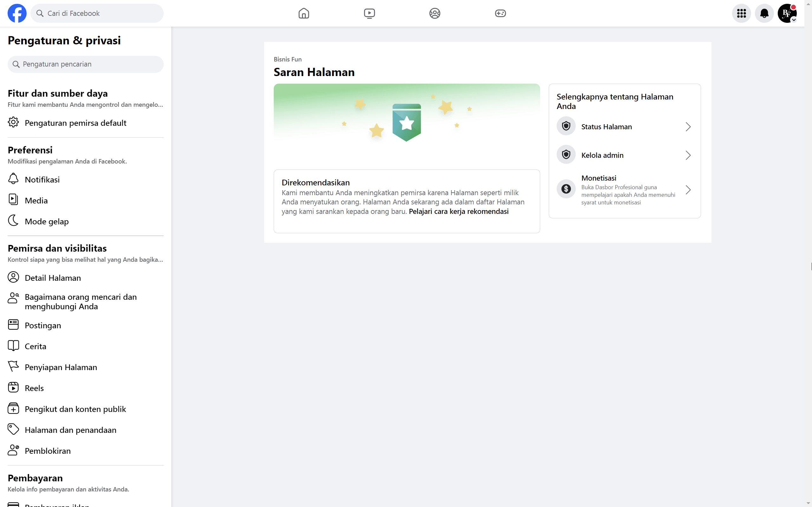Open Pengaturan pemirsa default
The width and height of the screenshot is (812, 507).
[75, 123]
